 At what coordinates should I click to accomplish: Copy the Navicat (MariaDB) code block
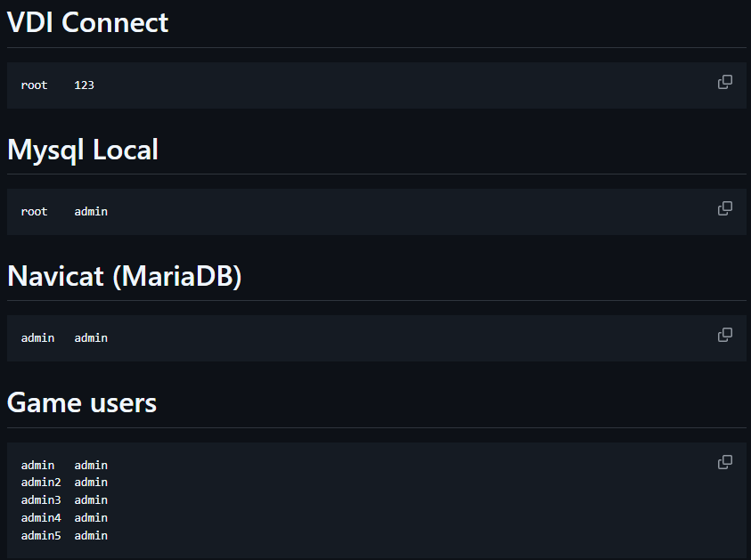pos(725,335)
